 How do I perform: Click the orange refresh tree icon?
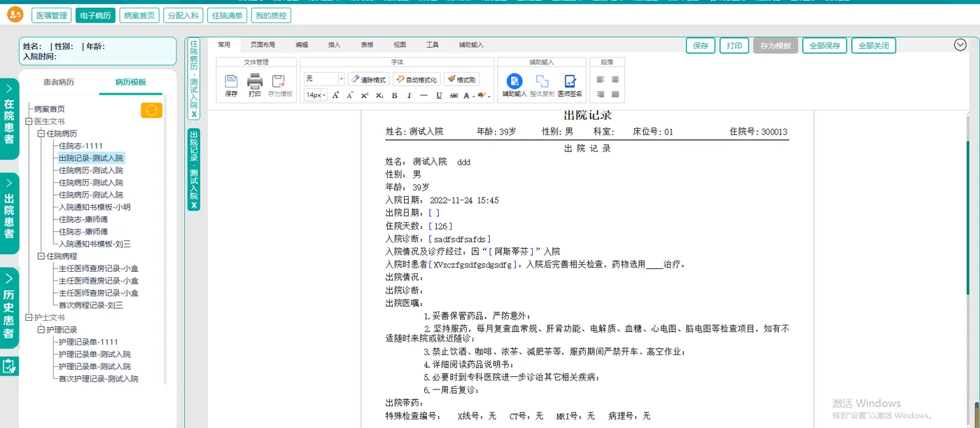click(x=151, y=110)
